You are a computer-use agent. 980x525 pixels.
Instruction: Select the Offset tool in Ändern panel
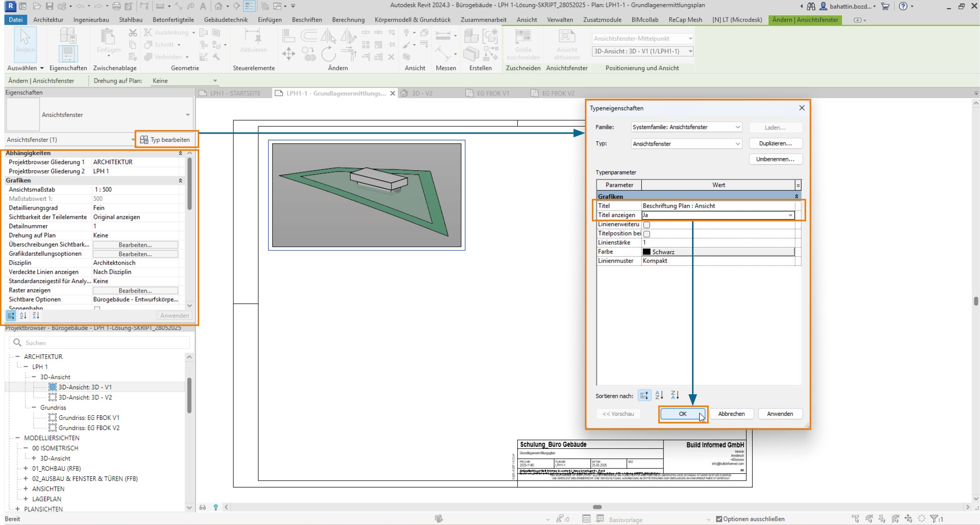tap(309, 35)
